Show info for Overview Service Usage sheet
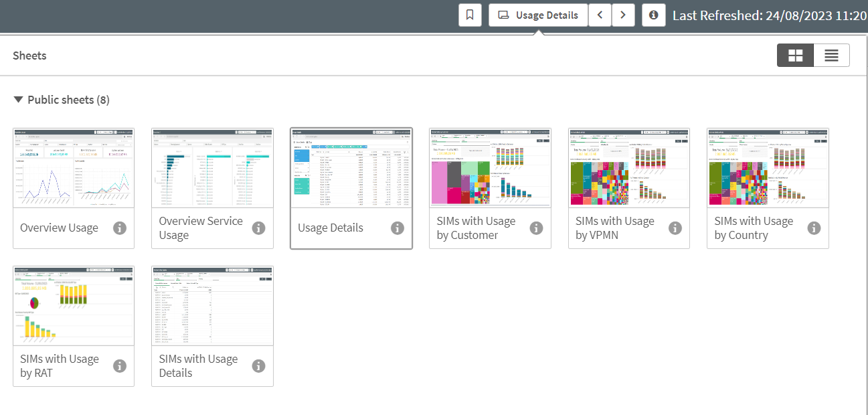This screenshot has height=415, width=868. pos(258,228)
